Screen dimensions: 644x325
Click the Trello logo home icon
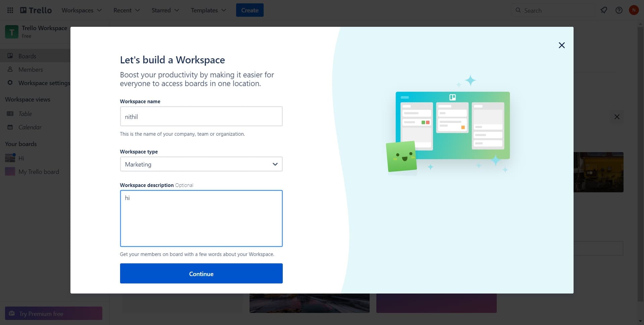click(x=36, y=10)
